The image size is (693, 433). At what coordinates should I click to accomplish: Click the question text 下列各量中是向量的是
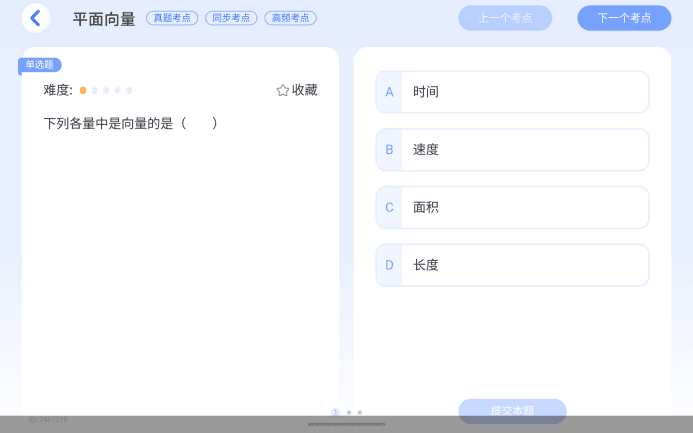(x=130, y=123)
